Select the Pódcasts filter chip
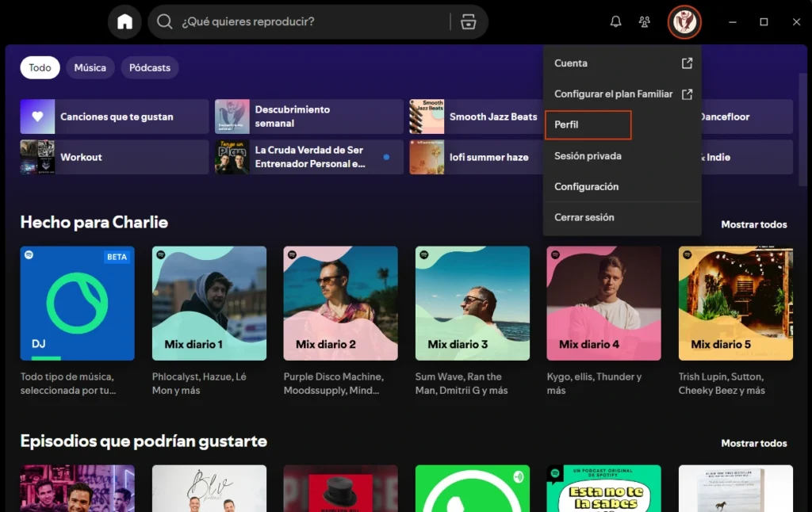Viewport: 812px width, 512px height. (150, 68)
